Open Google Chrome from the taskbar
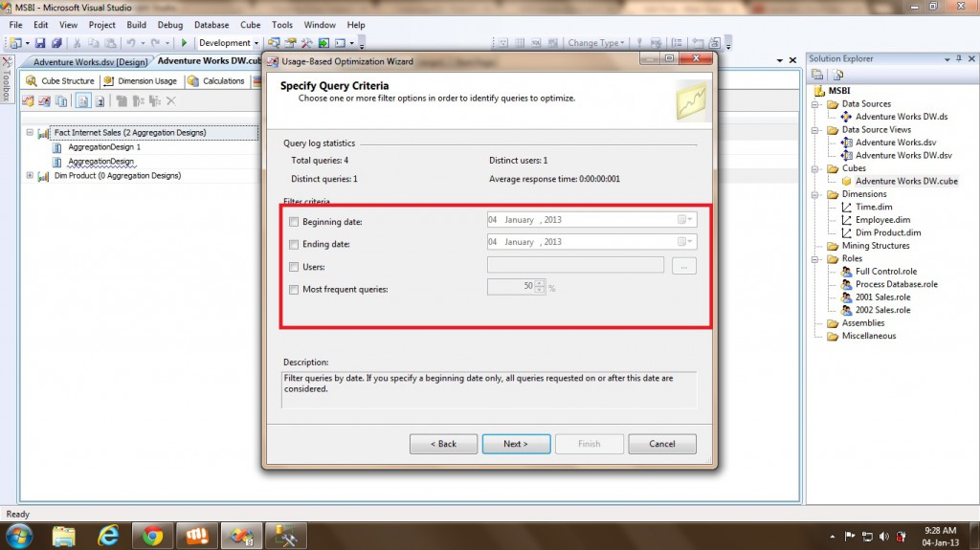This screenshot has height=550, width=980. (x=150, y=535)
